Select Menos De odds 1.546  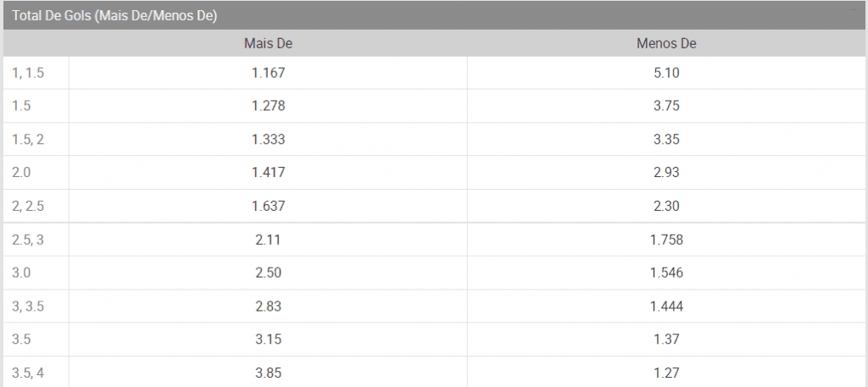[x=666, y=273]
